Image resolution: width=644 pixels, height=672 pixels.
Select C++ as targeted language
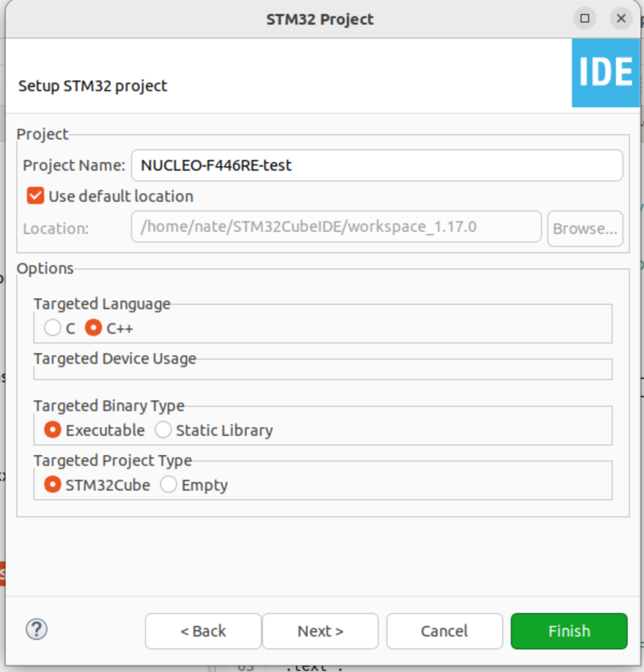(x=93, y=328)
